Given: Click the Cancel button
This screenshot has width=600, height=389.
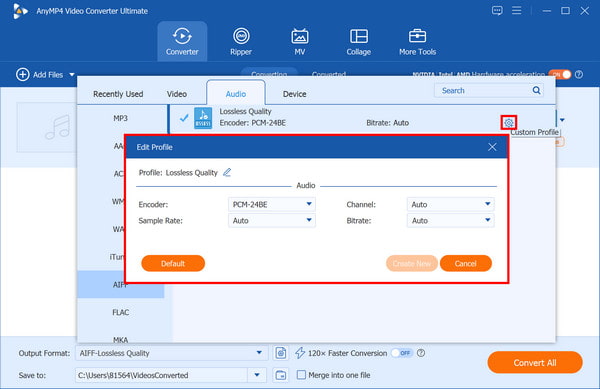Looking at the screenshot, I should [x=466, y=263].
